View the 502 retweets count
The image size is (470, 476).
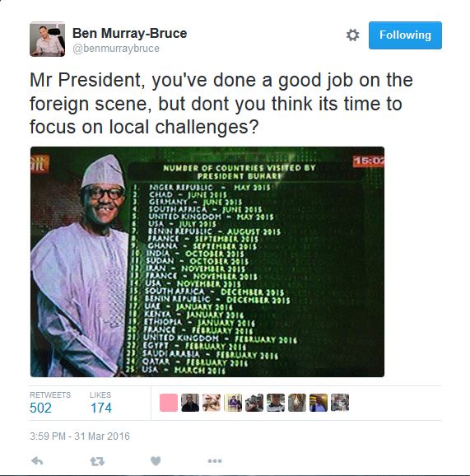pyautogui.click(x=40, y=408)
